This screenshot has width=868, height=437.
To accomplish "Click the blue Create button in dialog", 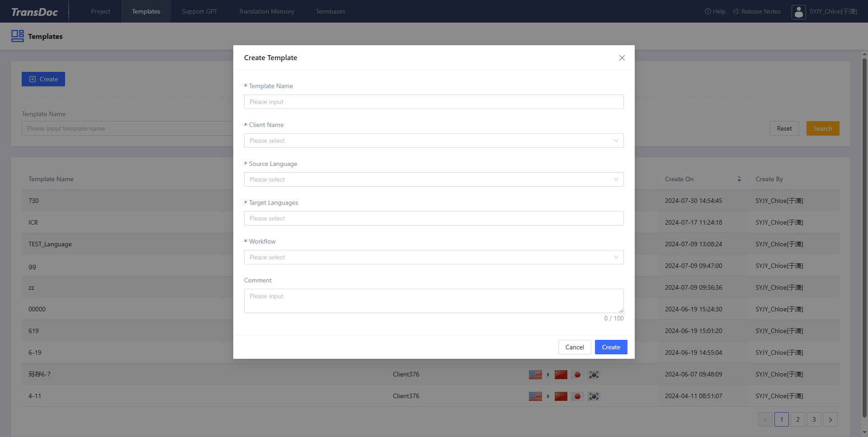I will pos(611,347).
